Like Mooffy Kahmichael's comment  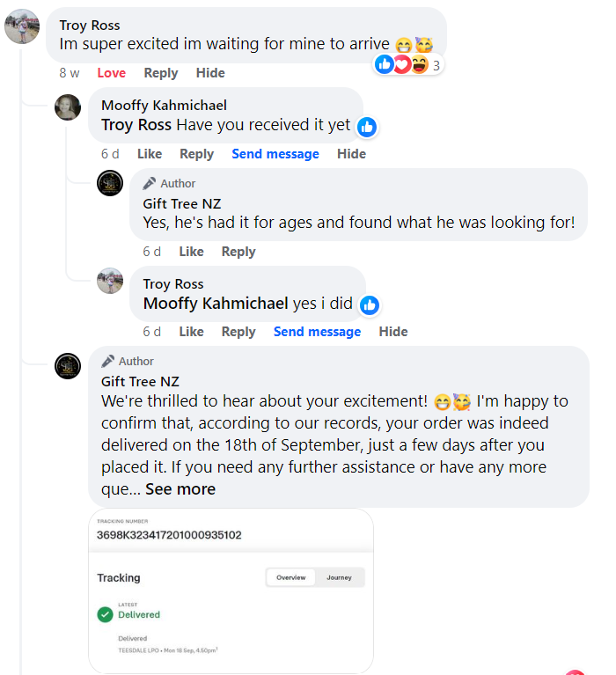(x=150, y=154)
